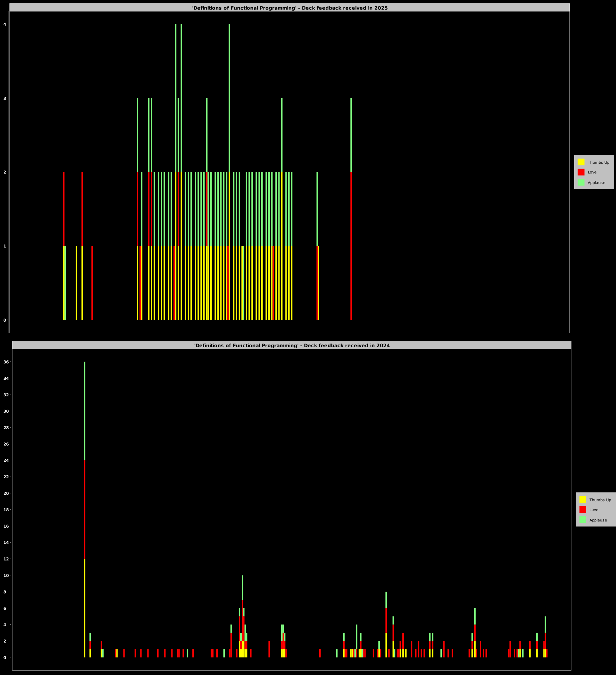Image resolution: width=616 pixels, height=675 pixels.
Task: Click the y-axis label 12 in 2024 chart
Action: pos(6,559)
